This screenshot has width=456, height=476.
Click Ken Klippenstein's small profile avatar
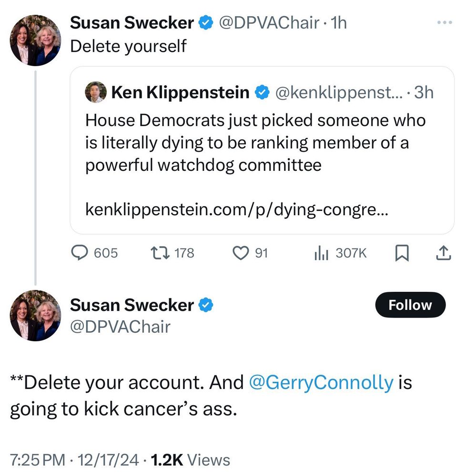click(x=96, y=92)
